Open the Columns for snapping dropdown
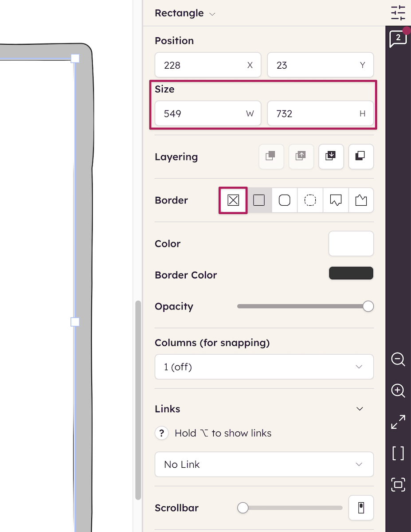Viewport: 411px width, 532px height. click(x=264, y=367)
